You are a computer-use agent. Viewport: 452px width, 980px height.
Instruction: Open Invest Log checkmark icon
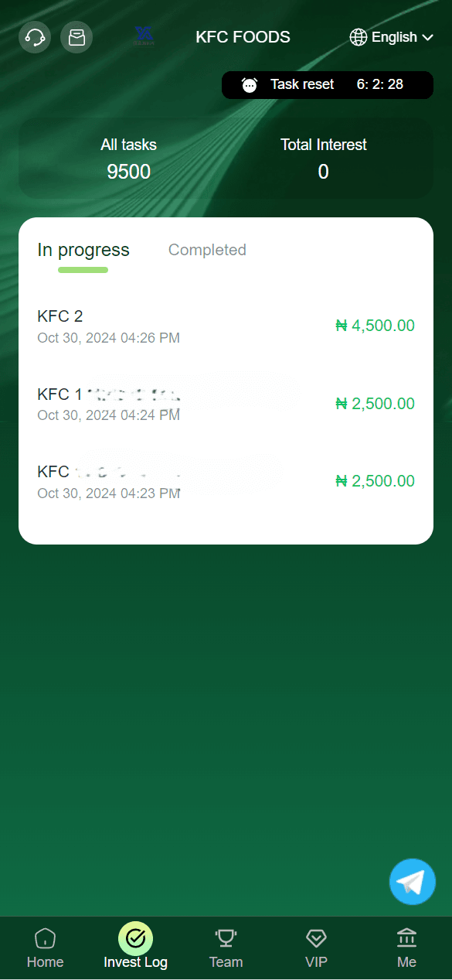click(x=135, y=938)
